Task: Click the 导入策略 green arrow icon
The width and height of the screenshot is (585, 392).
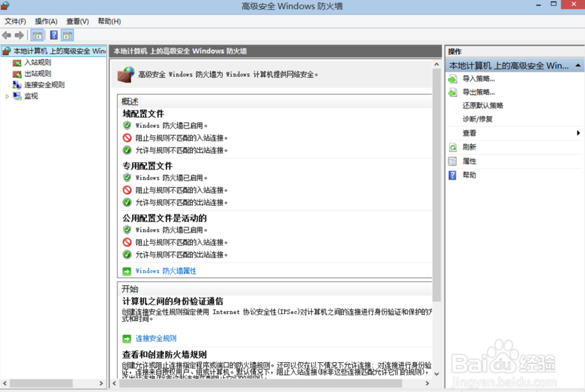Action: (x=453, y=79)
